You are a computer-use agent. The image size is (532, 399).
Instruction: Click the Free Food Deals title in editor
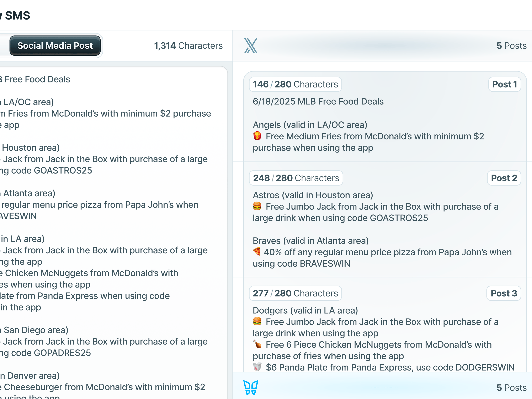(x=35, y=79)
